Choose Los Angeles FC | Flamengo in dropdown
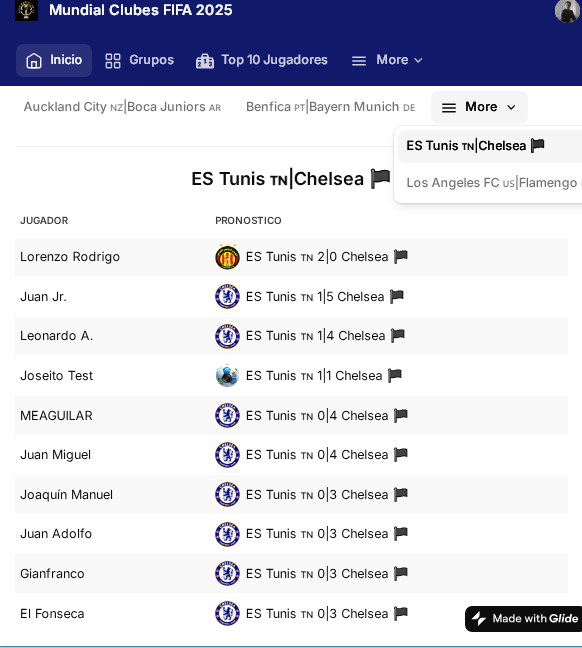The width and height of the screenshot is (582, 648). (492, 183)
